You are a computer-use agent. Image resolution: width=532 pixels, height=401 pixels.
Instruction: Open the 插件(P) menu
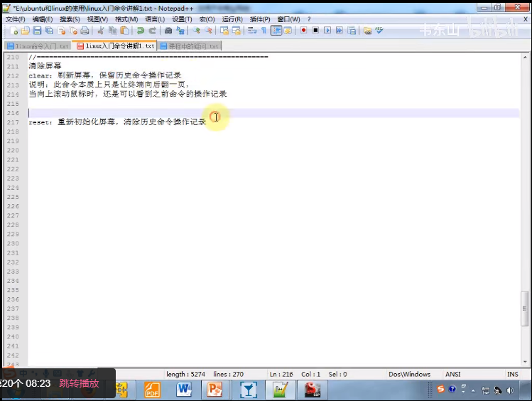coord(260,19)
